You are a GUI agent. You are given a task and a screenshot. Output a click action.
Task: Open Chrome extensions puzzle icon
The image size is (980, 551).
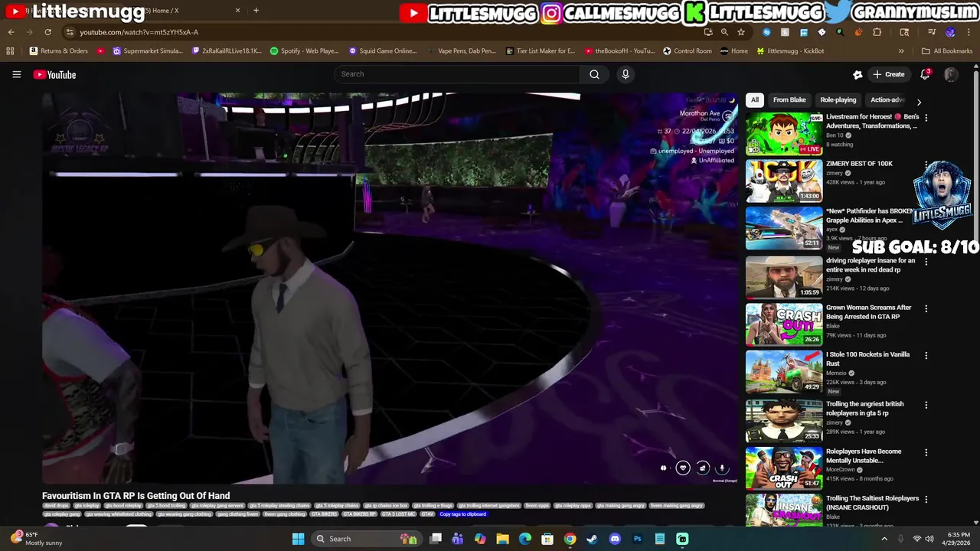pos(877,32)
